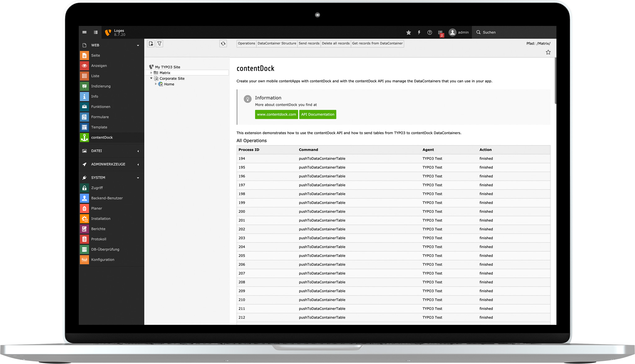Select the Matrix folder in tree
635x364 pixels.
pos(165,73)
